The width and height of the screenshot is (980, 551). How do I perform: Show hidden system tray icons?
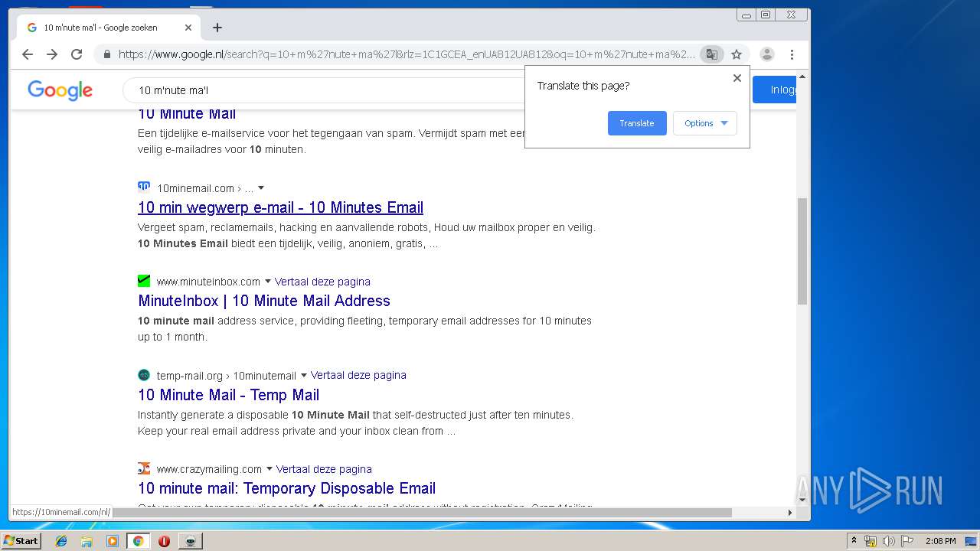click(x=854, y=541)
